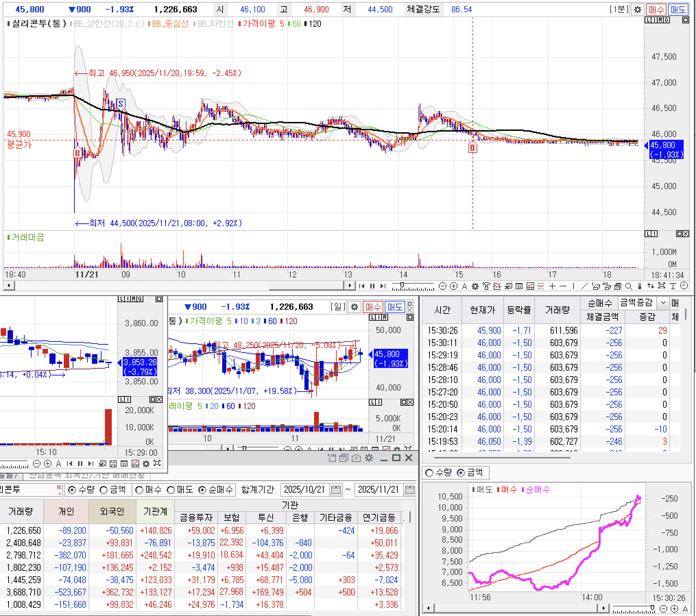The width and height of the screenshot is (696, 616).
Task: Select the crosshair plus drawing tool
Action: 552,286
